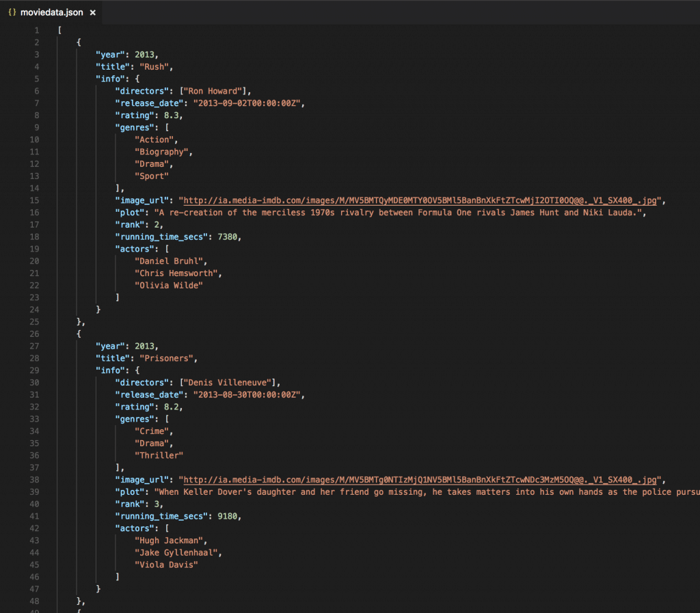Click release date "2013-09-02T00:00:00Z"
The width and height of the screenshot is (700, 613).
click(x=247, y=103)
